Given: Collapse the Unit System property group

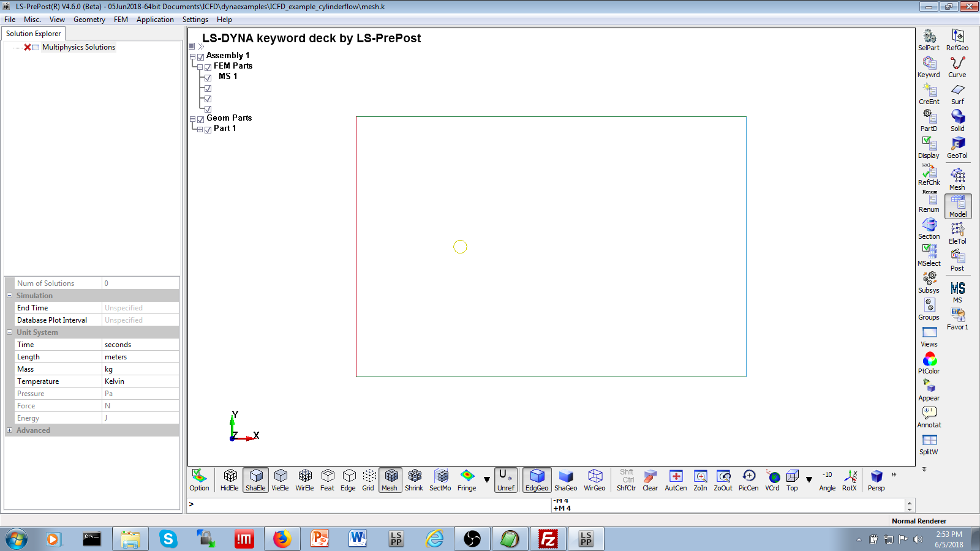Looking at the screenshot, I should pyautogui.click(x=9, y=332).
